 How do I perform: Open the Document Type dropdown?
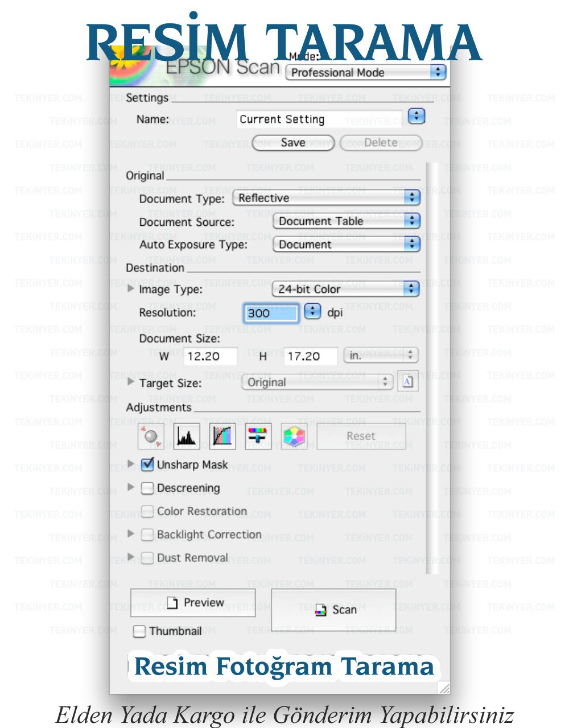coord(327,198)
